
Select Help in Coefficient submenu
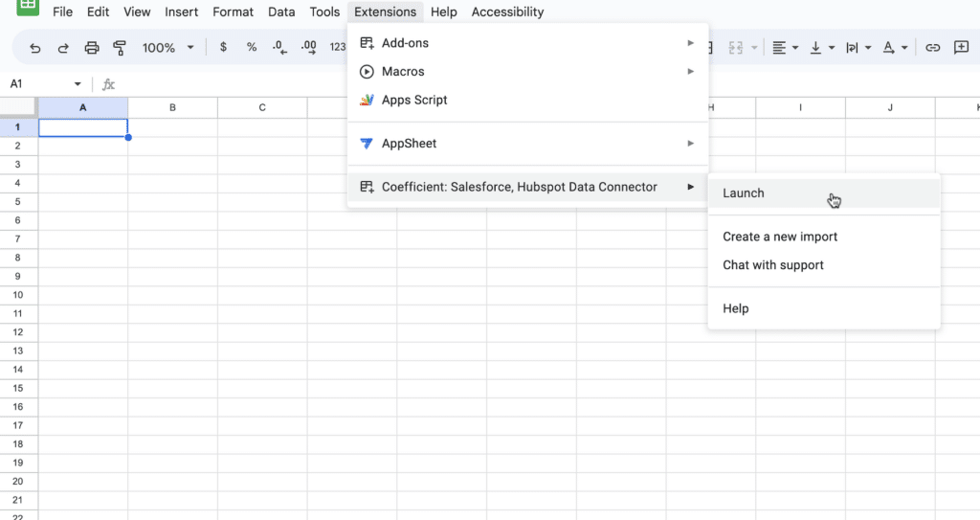coord(824,308)
